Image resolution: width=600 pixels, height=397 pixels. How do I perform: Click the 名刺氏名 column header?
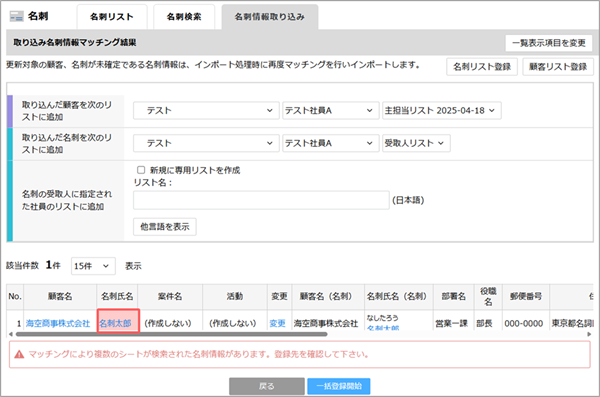pos(117,297)
